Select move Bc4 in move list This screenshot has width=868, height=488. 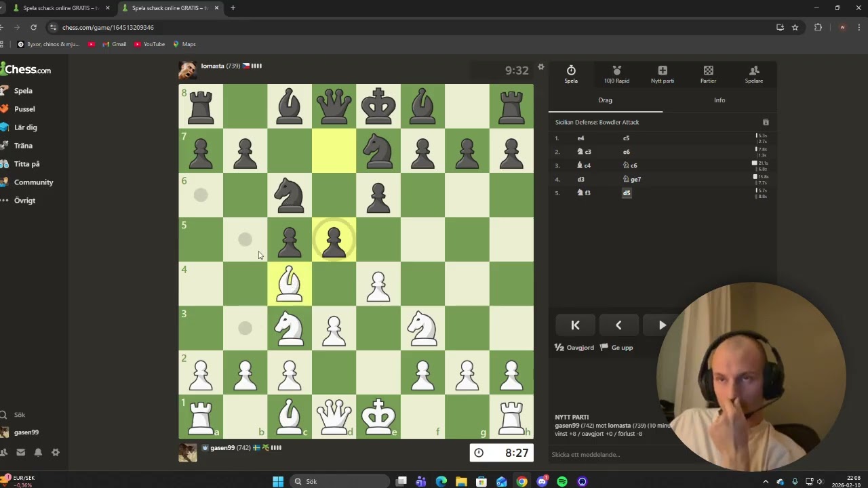[x=584, y=165]
